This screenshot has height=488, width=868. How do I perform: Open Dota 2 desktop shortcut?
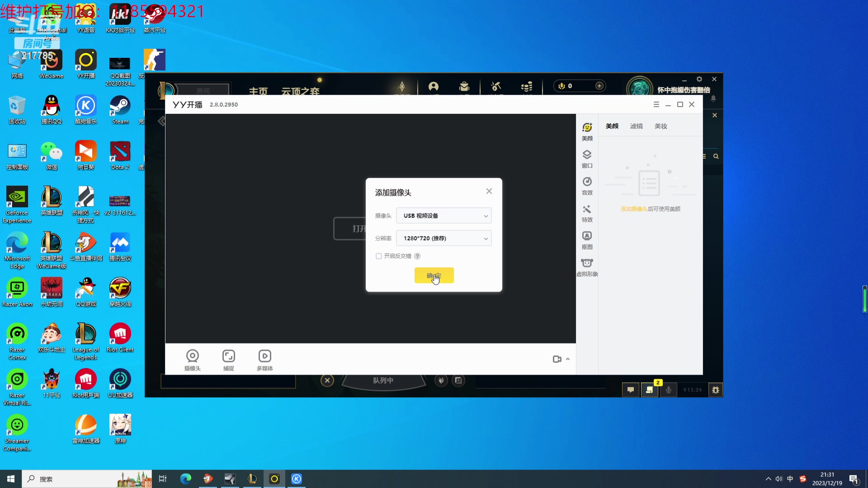[x=120, y=155]
